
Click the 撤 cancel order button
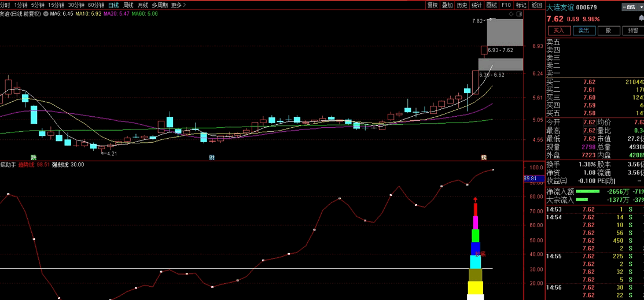tap(608, 31)
